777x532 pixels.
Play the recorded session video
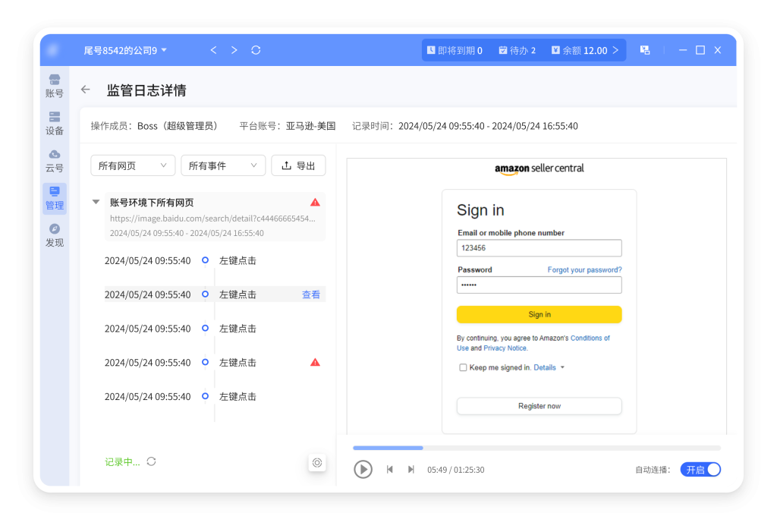[363, 469]
